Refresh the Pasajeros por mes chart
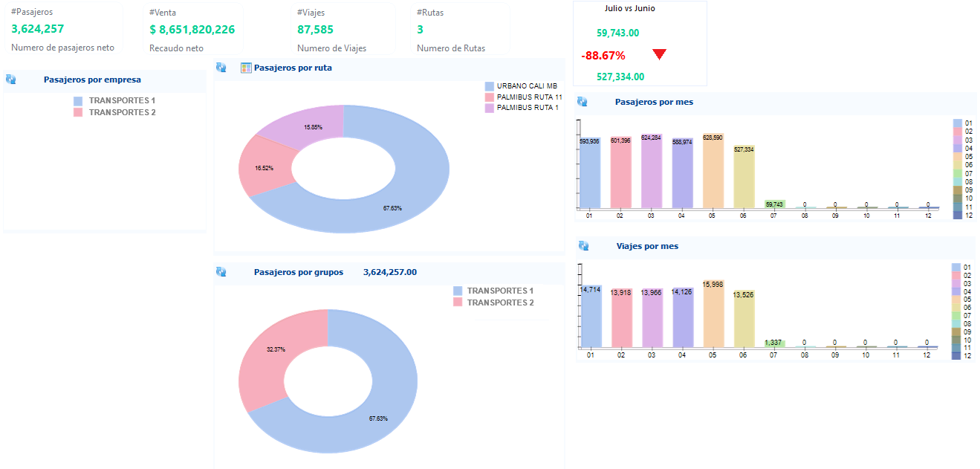 (x=583, y=101)
